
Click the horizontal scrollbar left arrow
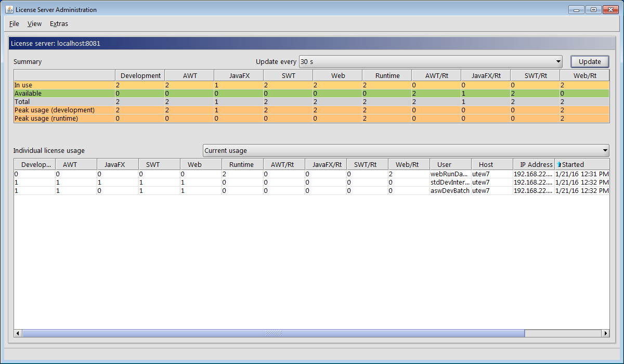click(x=18, y=333)
